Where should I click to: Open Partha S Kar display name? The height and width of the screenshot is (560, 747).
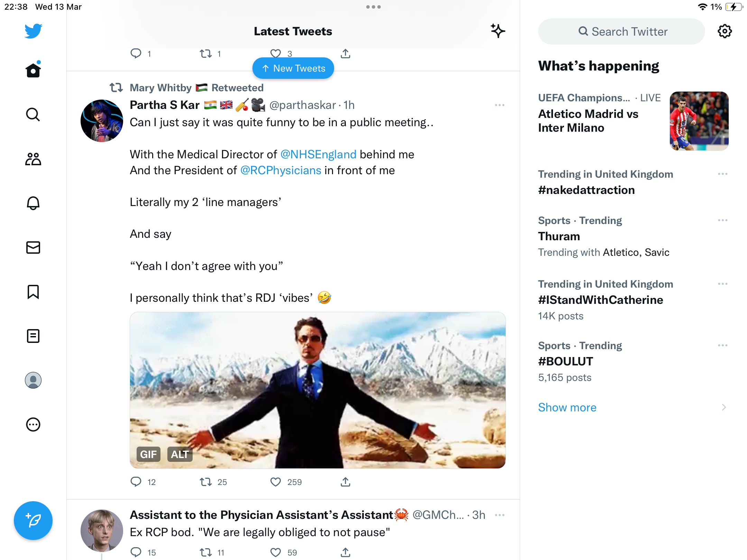[x=165, y=105]
